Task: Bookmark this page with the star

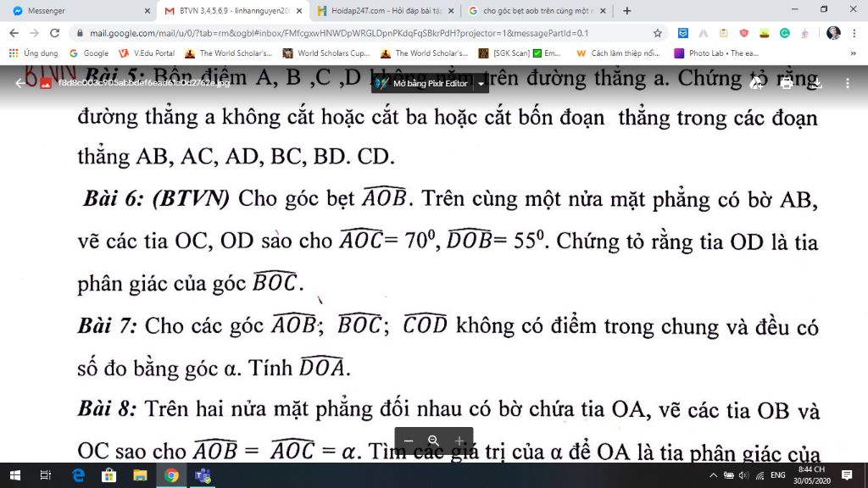Action: (657, 33)
